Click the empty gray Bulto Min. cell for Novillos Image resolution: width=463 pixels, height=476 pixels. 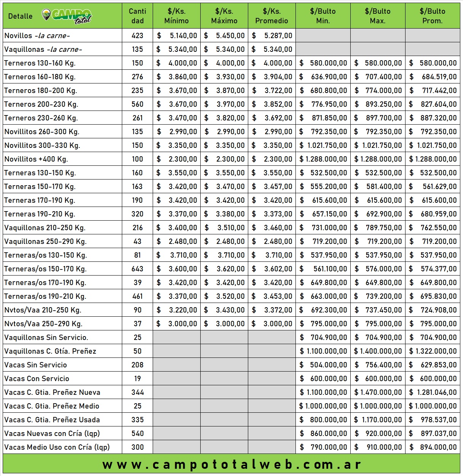coord(323,36)
